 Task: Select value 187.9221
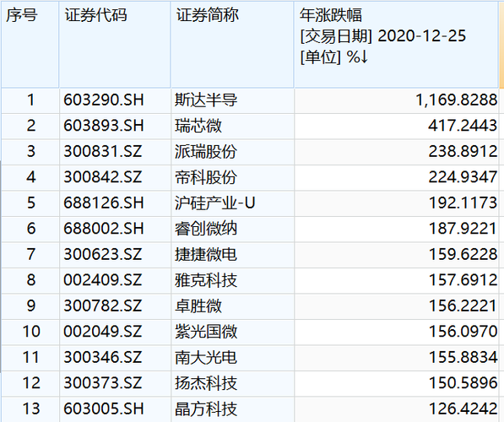pos(463,229)
